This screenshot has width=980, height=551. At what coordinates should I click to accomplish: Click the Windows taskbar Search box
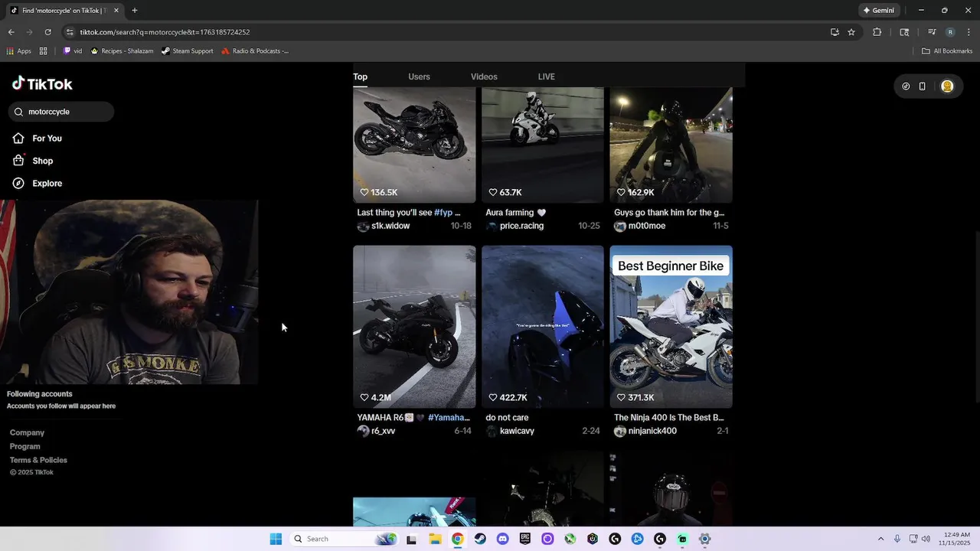pyautogui.click(x=343, y=539)
